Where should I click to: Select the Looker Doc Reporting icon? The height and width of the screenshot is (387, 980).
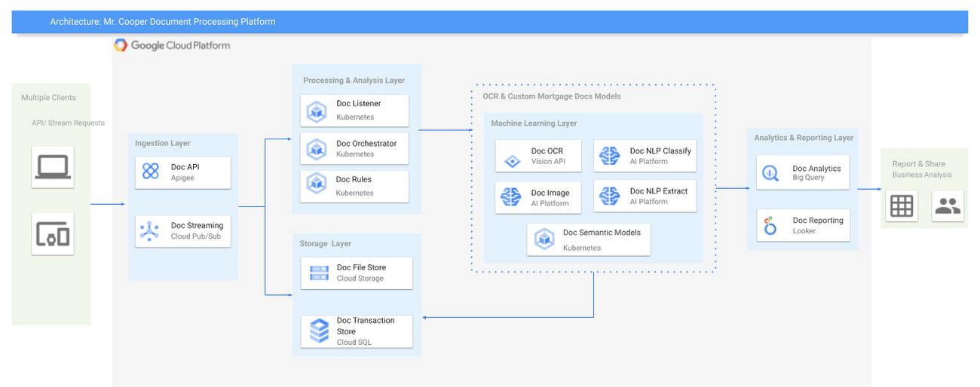770,225
